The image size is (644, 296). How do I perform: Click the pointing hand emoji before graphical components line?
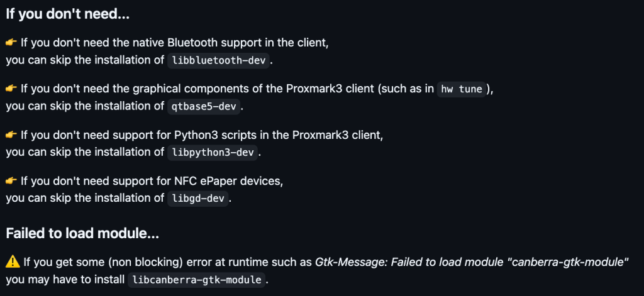(12, 89)
